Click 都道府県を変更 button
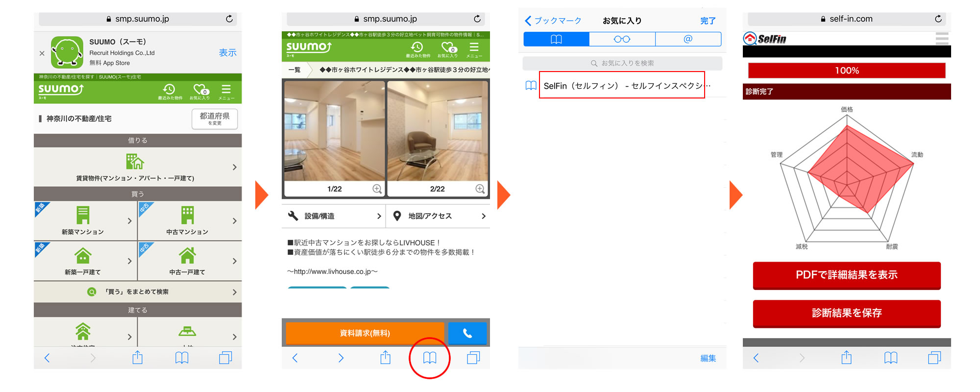This screenshot has width=980, height=392. click(215, 119)
